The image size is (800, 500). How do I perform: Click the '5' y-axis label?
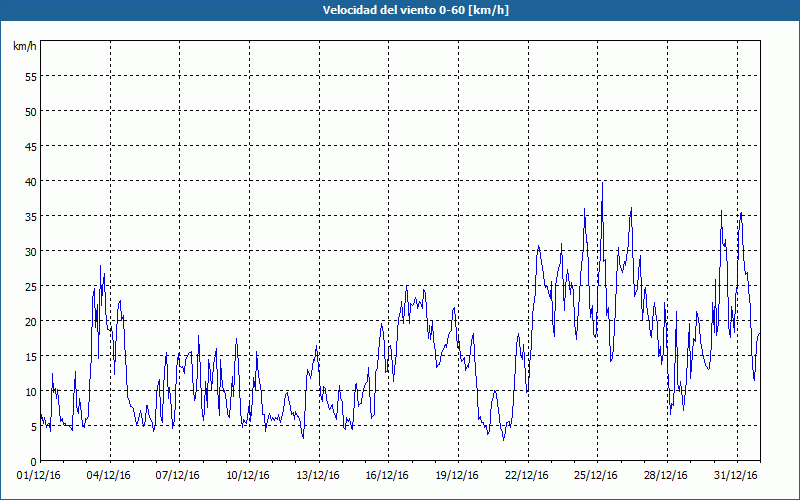click(x=34, y=427)
